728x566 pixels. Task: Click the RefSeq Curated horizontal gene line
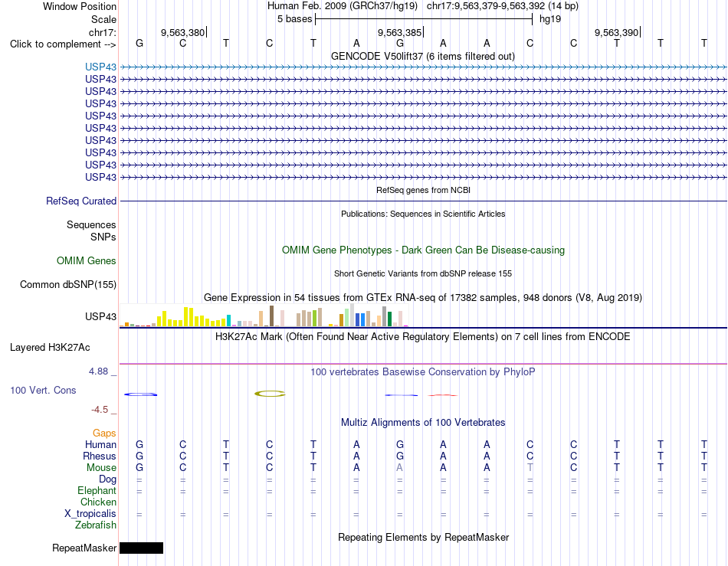point(423,201)
